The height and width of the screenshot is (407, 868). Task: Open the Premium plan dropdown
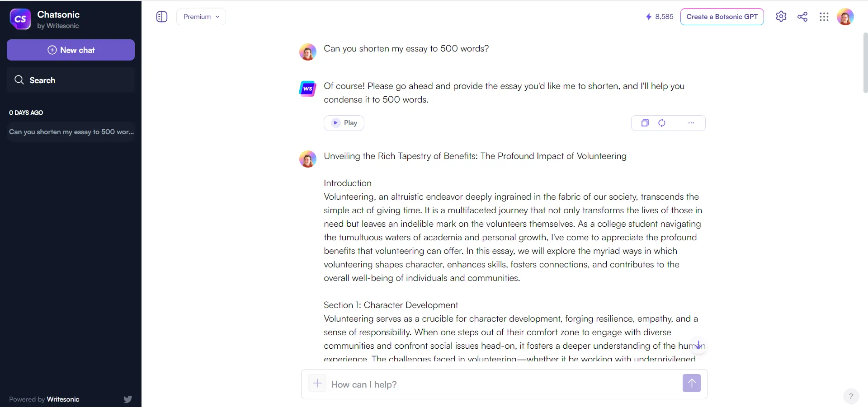click(201, 17)
